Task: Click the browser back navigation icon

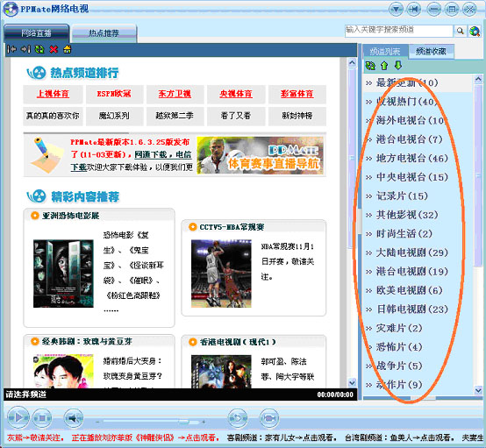Action: pos(11,49)
